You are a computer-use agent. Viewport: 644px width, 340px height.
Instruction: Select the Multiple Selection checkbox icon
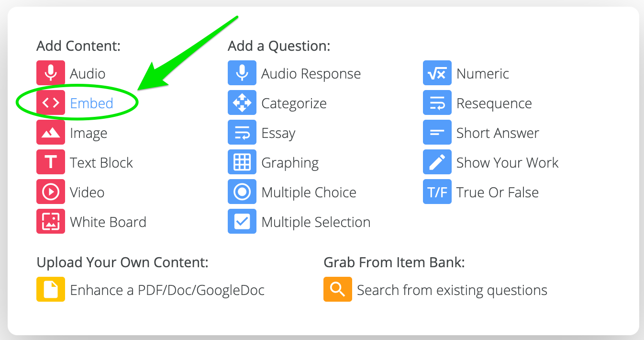pos(242,222)
